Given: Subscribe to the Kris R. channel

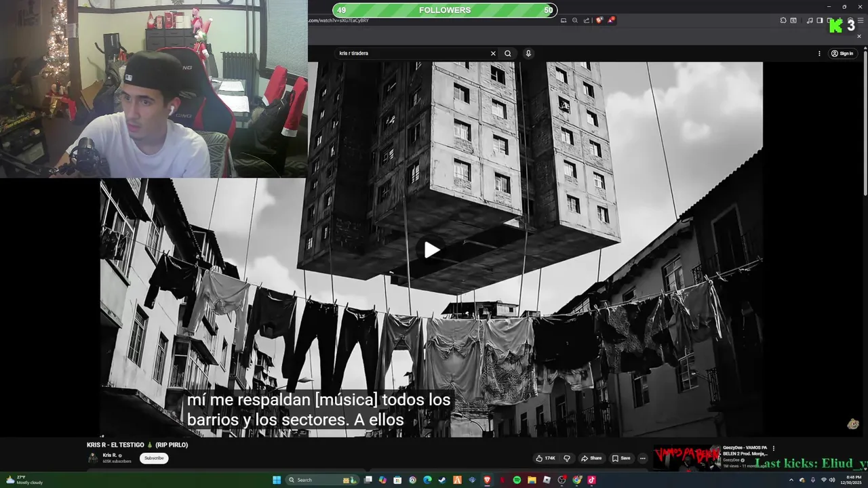Looking at the screenshot, I should (154, 458).
